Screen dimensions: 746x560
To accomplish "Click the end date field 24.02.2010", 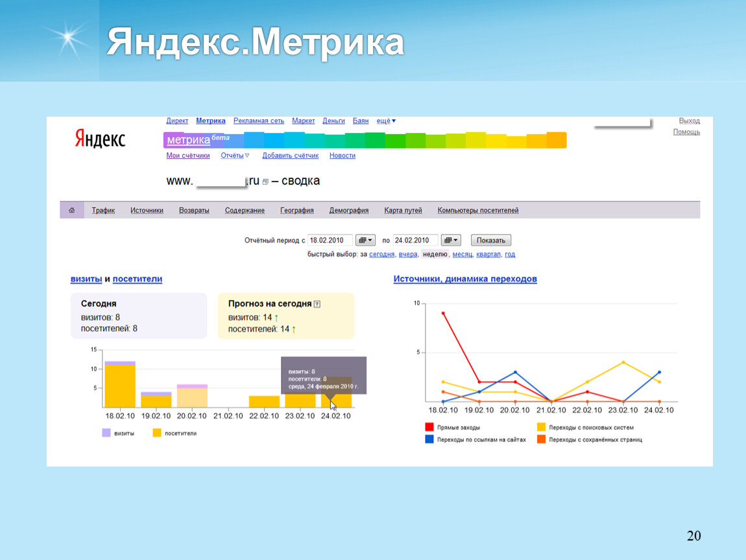I will (415, 240).
